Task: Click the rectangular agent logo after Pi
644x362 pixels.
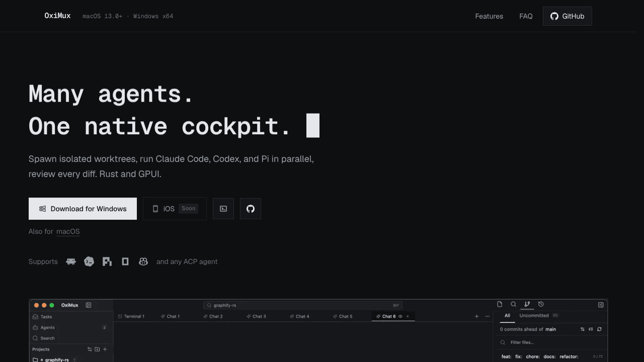Action: 125,261
